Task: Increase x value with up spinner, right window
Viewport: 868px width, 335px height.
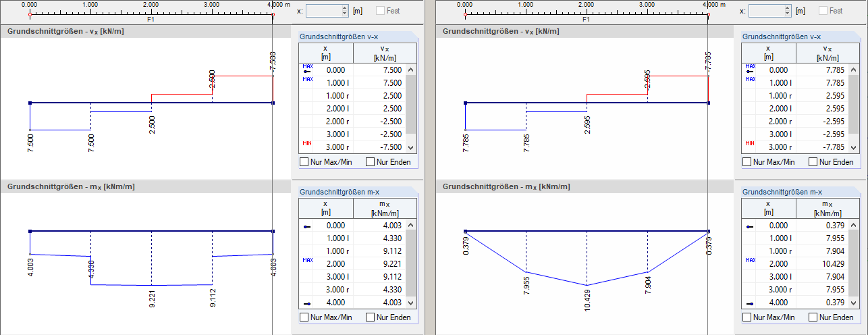Action: (788, 8)
